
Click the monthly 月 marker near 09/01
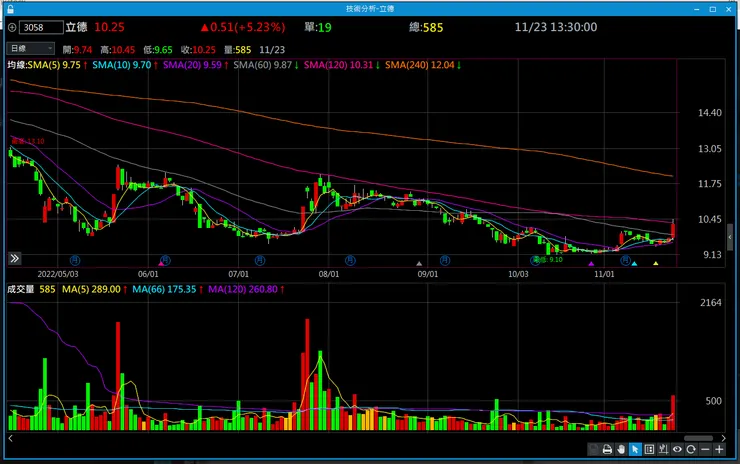(445, 260)
